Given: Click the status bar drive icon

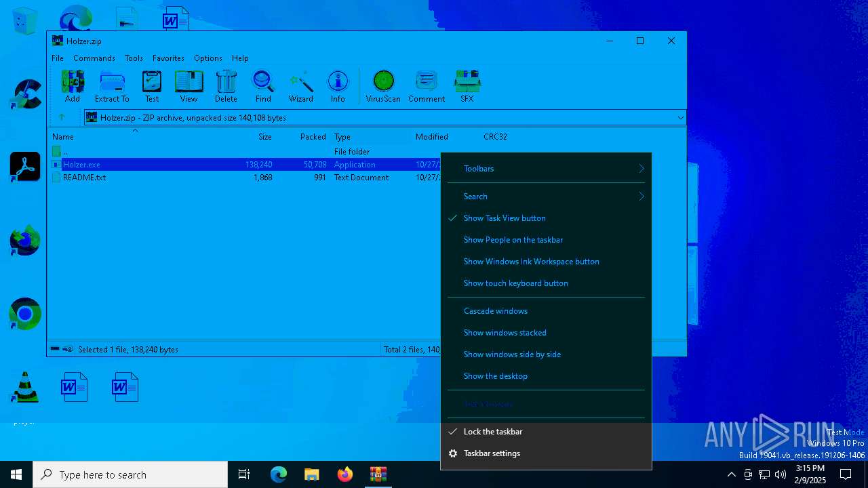Looking at the screenshot, I should (x=56, y=349).
